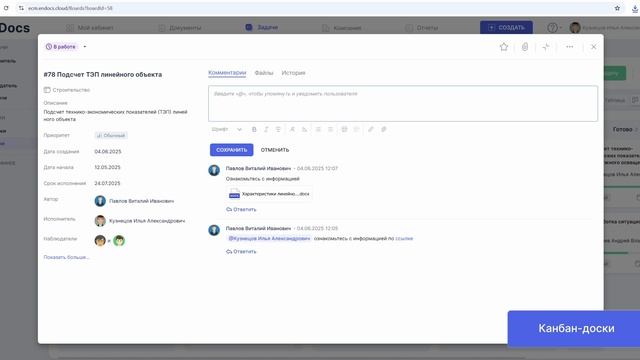The image size is (640, 360).
Task: Reply to the 12:09 comment via Ответить
Action: click(x=241, y=251)
